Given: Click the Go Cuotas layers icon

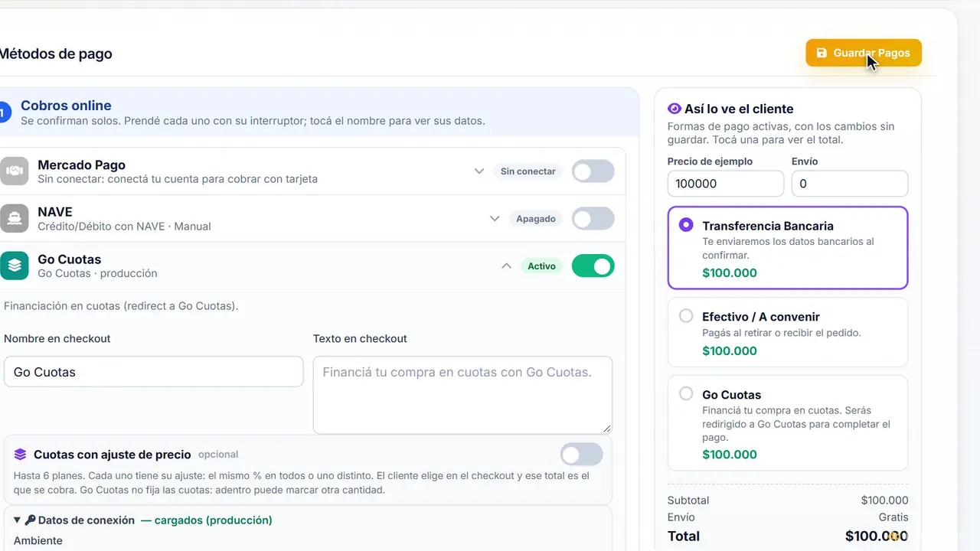Looking at the screenshot, I should 15,266.
